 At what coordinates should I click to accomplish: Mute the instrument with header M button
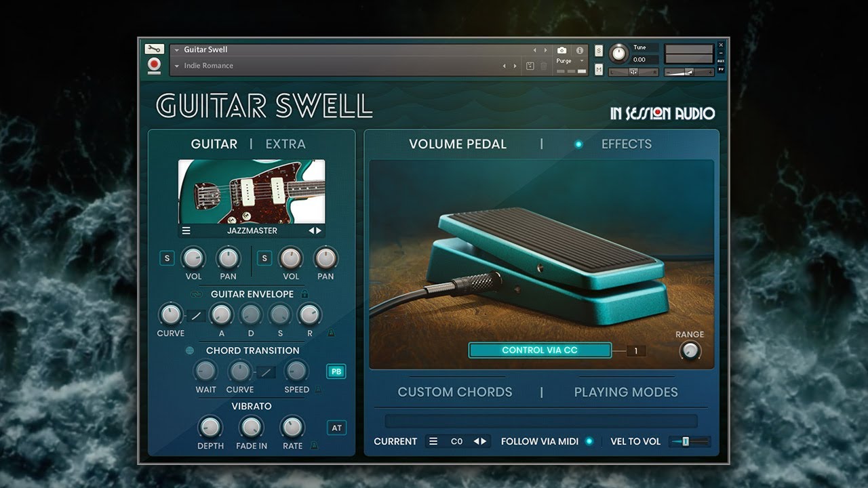pyautogui.click(x=599, y=69)
